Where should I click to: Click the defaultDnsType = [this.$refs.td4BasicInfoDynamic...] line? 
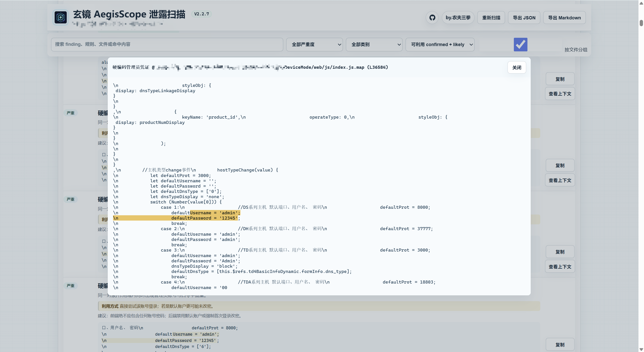tap(262, 271)
